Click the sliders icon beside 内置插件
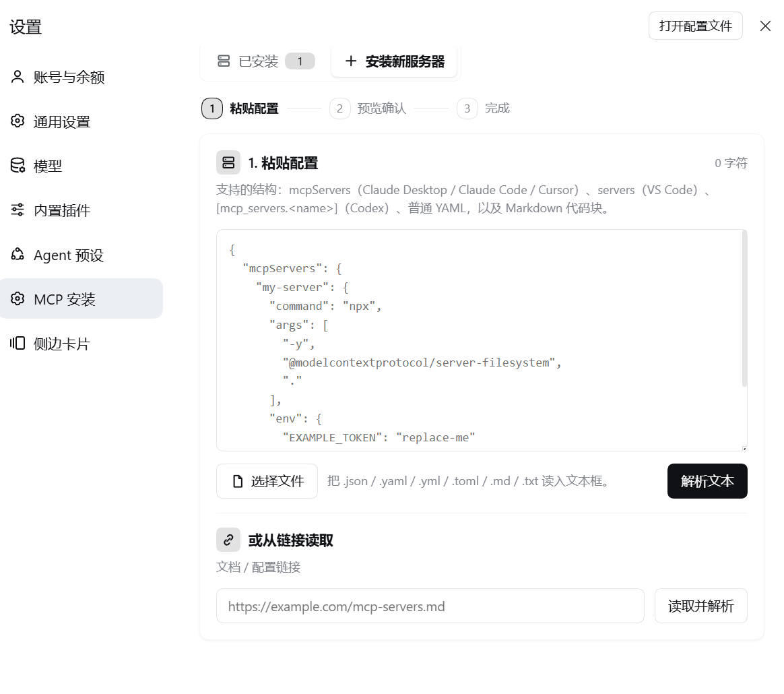 pyautogui.click(x=18, y=210)
